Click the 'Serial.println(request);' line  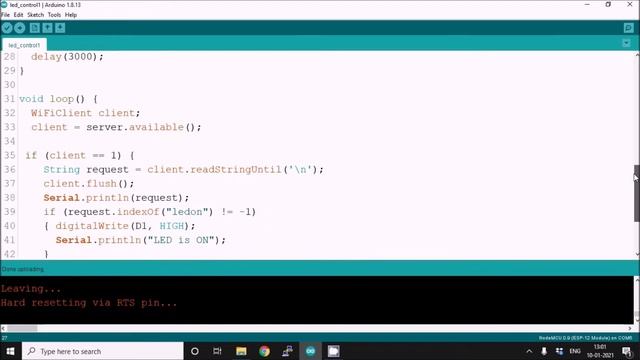pyautogui.click(x=116, y=198)
